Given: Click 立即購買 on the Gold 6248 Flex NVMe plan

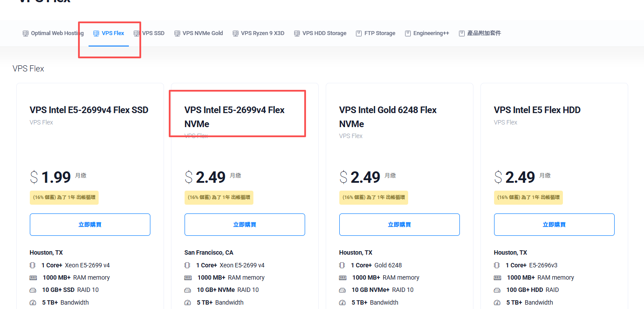Looking at the screenshot, I should [399, 224].
